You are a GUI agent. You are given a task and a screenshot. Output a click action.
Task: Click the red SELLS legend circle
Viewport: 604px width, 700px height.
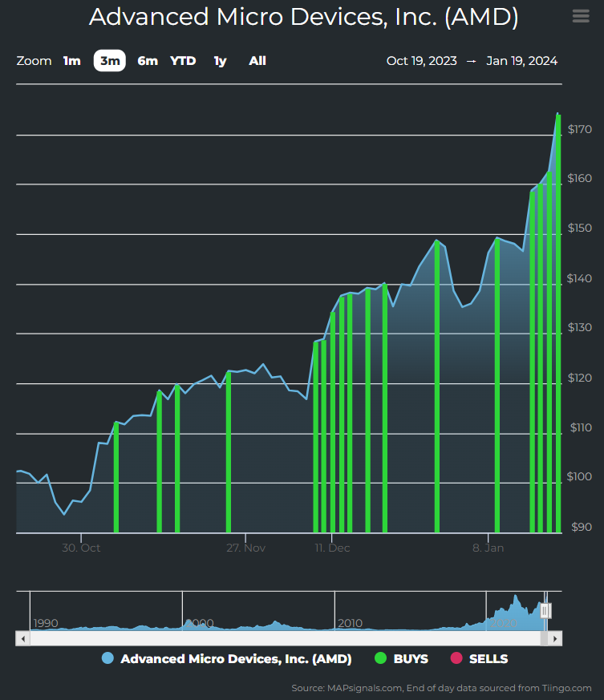(x=456, y=659)
